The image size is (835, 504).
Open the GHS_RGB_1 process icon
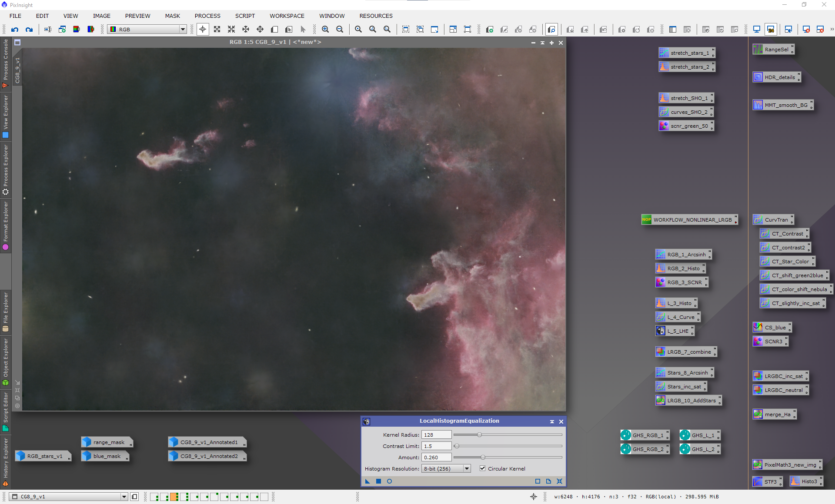pyautogui.click(x=645, y=435)
